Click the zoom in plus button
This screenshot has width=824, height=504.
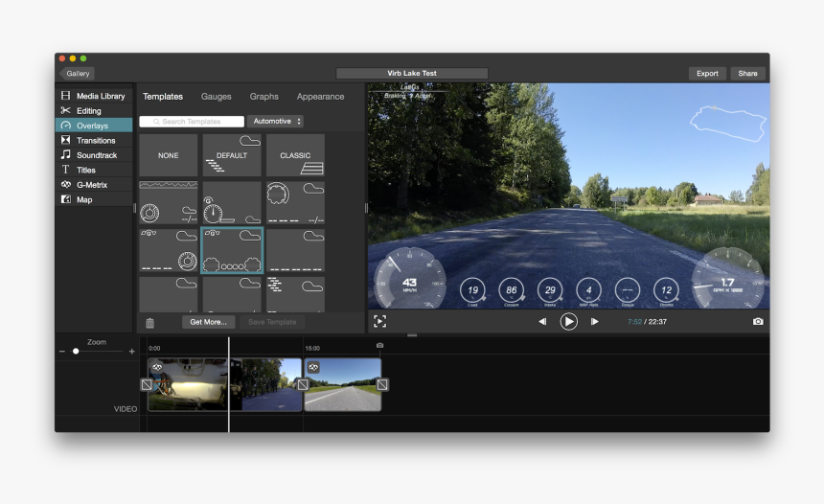click(x=132, y=351)
